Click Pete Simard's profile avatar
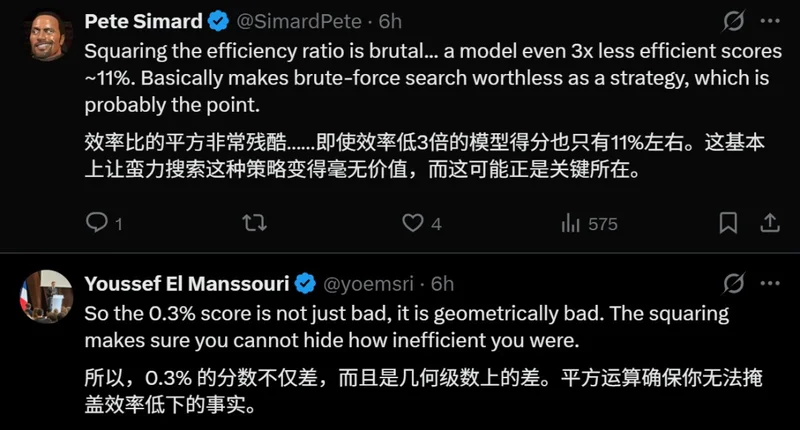800x430 pixels. (x=45, y=36)
